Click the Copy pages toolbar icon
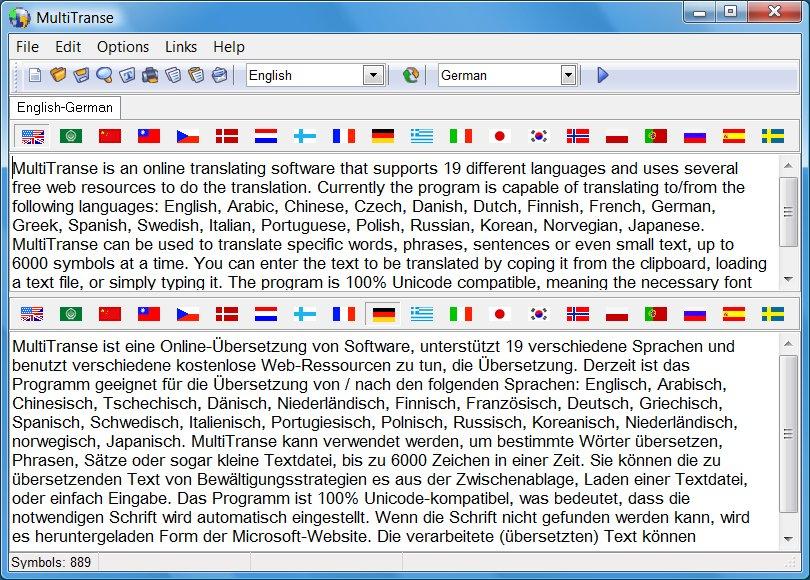Screen dimensions: 810x580 (x=174, y=75)
